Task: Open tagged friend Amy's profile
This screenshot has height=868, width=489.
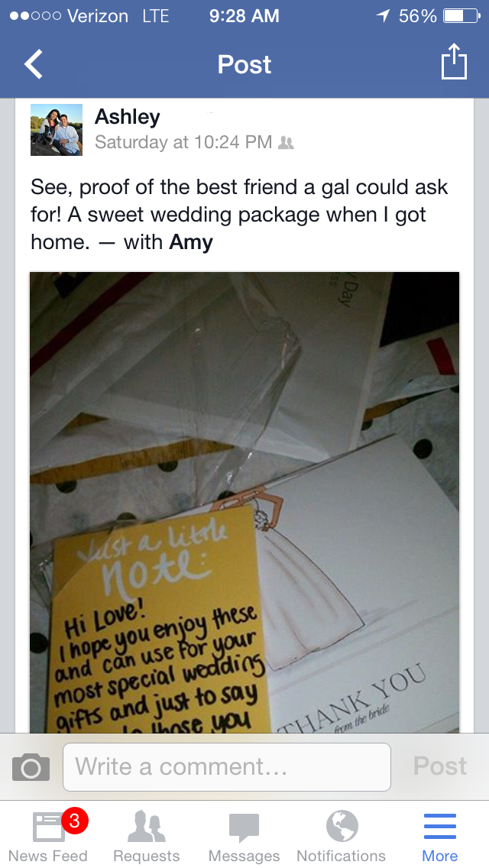Action: pyautogui.click(x=191, y=242)
